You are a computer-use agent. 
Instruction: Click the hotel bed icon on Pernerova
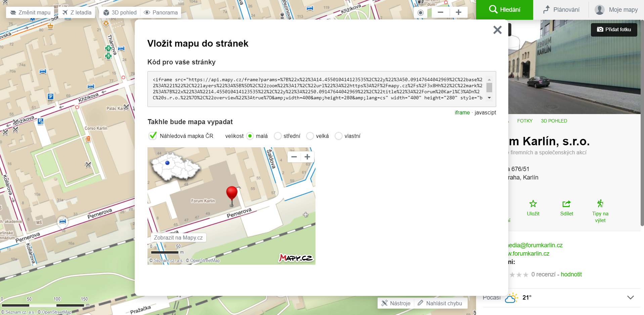click(x=62, y=221)
